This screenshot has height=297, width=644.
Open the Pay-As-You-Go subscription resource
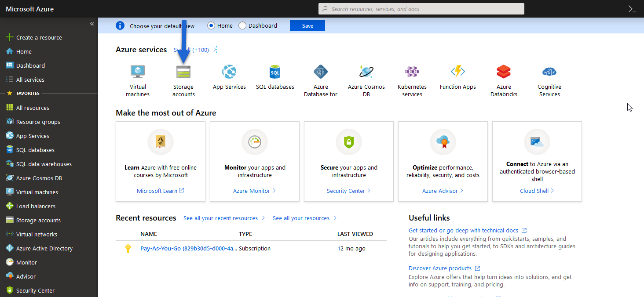click(x=188, y=248)
